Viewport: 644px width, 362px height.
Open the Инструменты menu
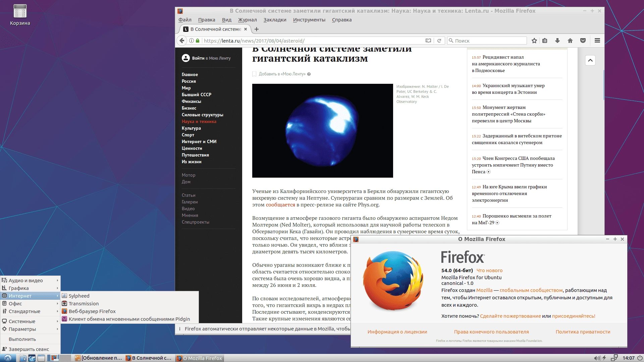pyautogui.click(x=309, y=20)
